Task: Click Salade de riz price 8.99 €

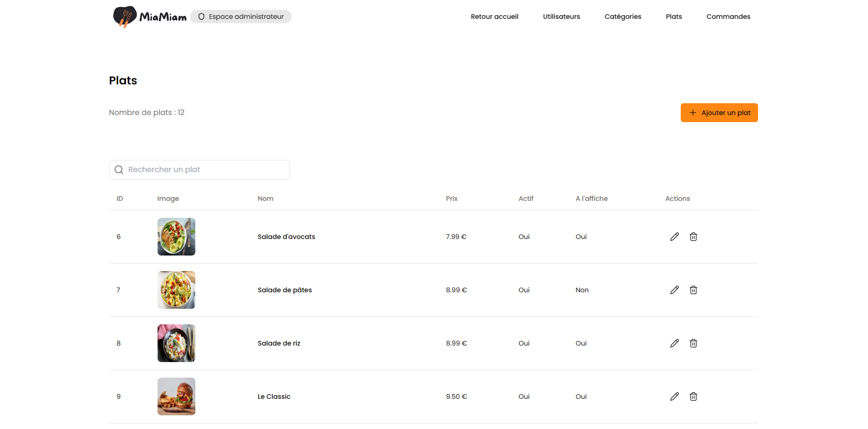Action: pos(457,343)
